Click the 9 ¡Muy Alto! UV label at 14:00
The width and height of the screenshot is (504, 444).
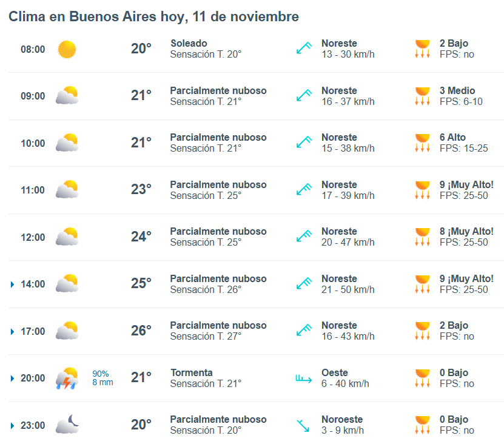point(466,279)
